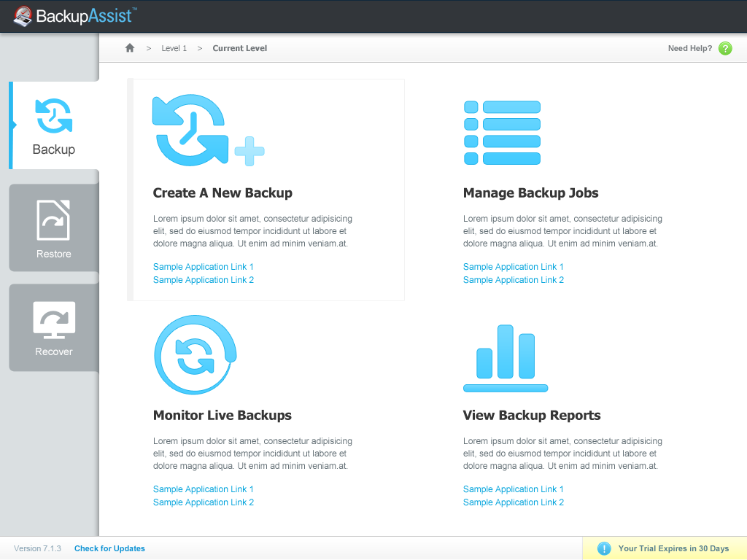Image resolution: width=747 pixels, height=560 pixels.
Task: Open Sample Application Link 2 under Manage Backup Jobs
Action: pos(513,280)
